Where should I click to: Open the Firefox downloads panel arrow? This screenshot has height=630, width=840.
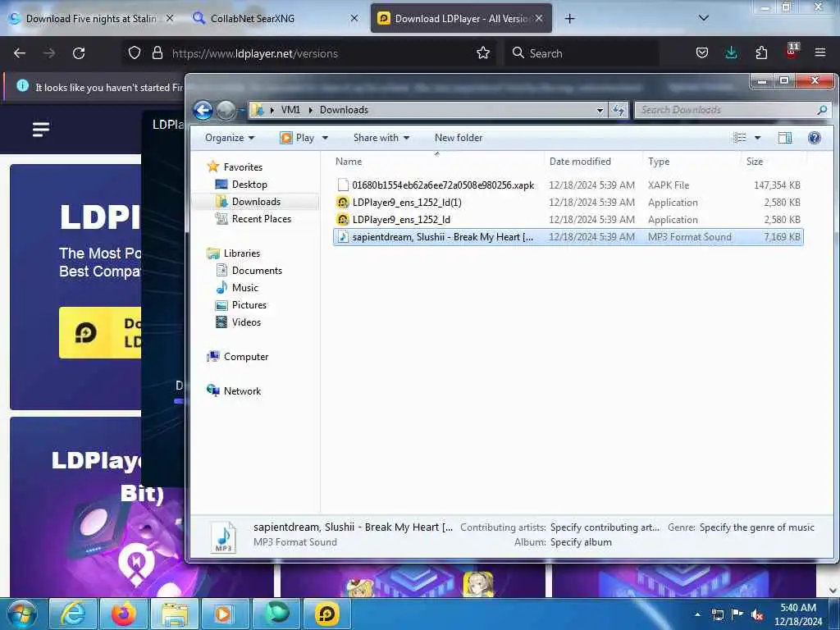(x=731, y=52)
